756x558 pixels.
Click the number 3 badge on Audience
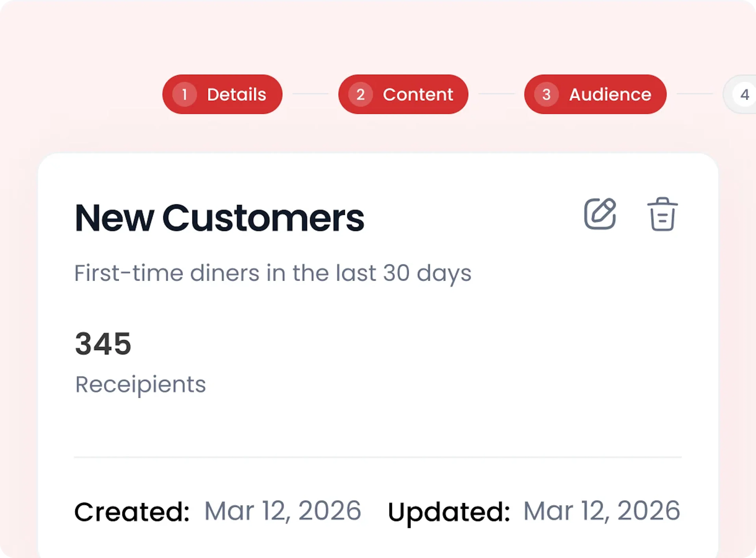coord(546,94)
